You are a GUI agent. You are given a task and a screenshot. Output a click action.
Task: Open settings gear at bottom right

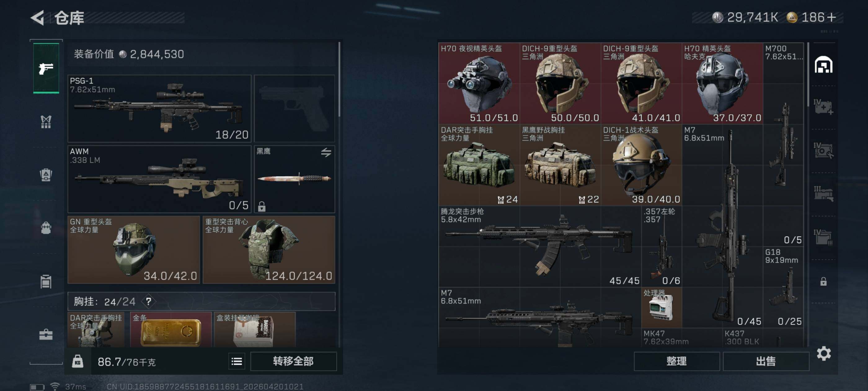tap(824, 353)
